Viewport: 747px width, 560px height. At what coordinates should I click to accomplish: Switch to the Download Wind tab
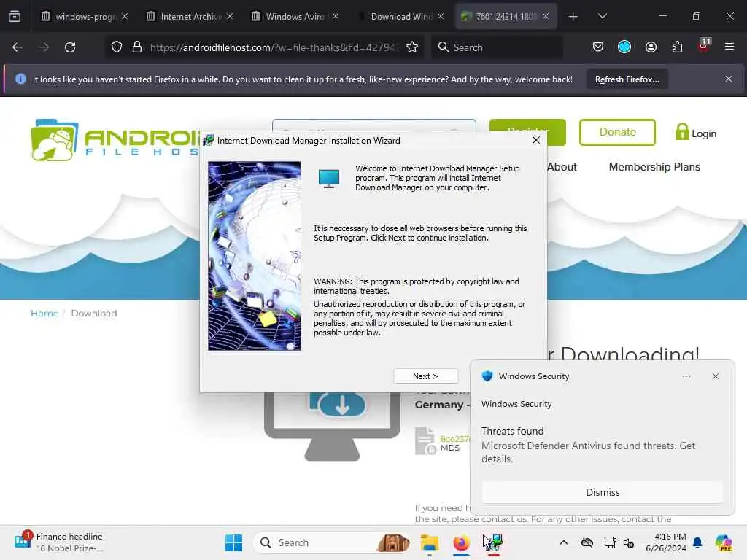400,16
